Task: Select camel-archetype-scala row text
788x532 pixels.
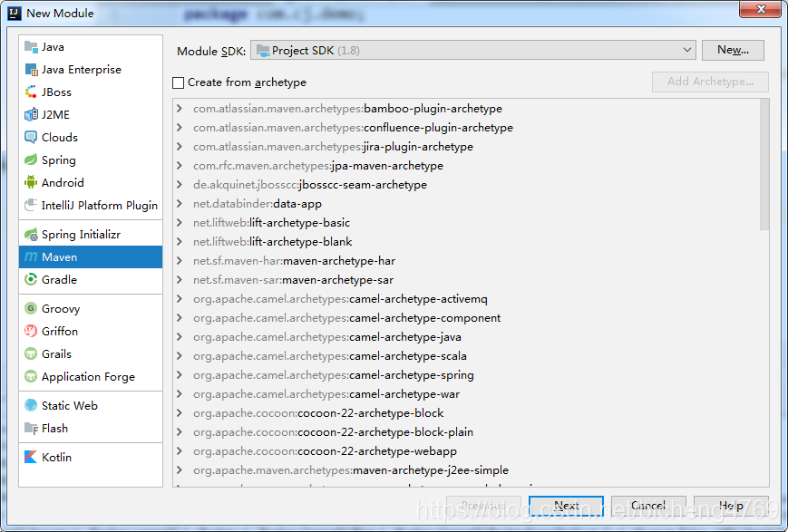Action: [x=330, y=356]
